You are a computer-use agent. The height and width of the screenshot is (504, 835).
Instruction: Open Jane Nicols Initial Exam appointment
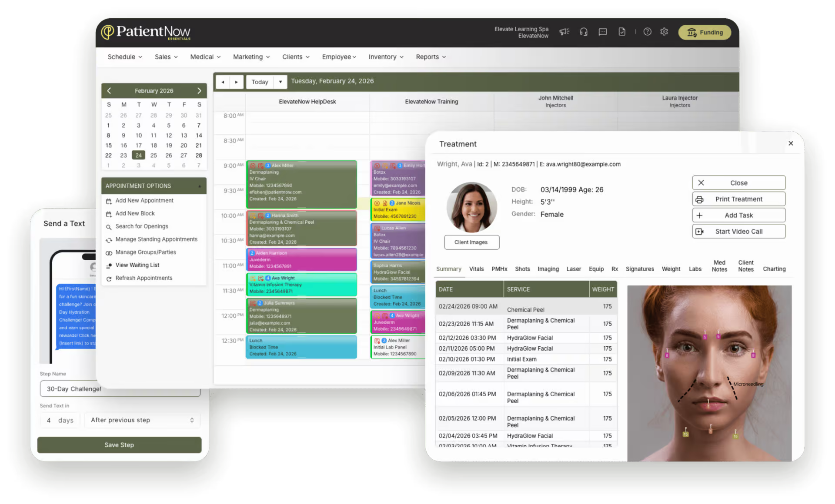pyautogui.click(x=397, y=209)
